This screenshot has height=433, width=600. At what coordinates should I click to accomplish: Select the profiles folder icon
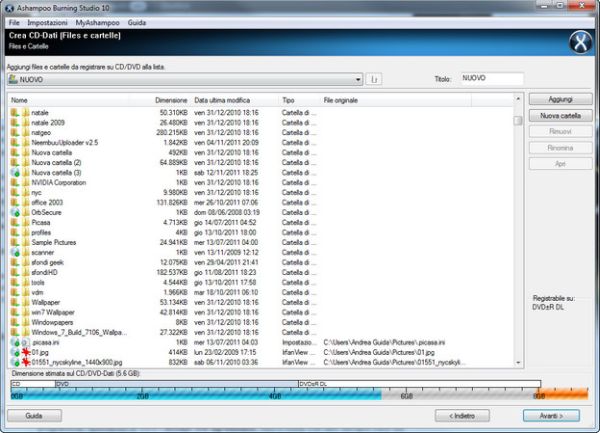click(x=26, y=232)
